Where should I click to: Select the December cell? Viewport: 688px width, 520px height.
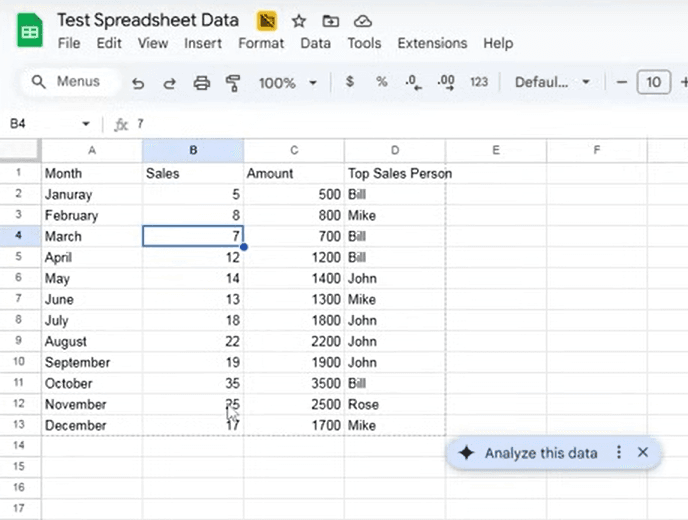[x=92, y=425]
